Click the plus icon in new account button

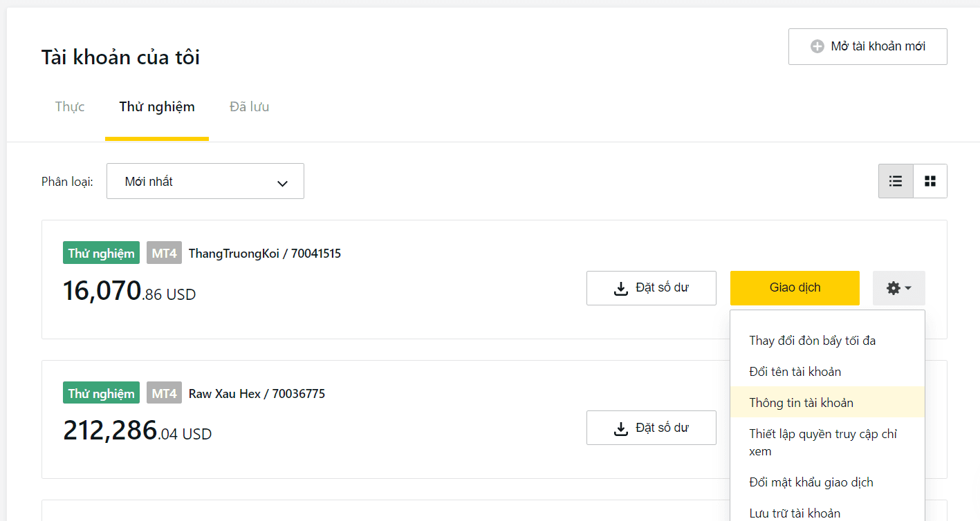(x=817, y=46)
